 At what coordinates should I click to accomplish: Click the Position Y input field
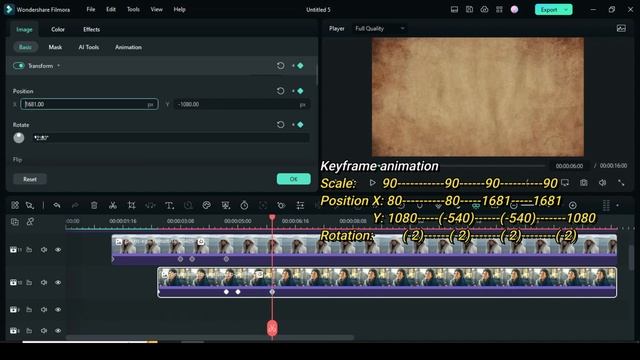pyautogui.click(x=242, y=104)
